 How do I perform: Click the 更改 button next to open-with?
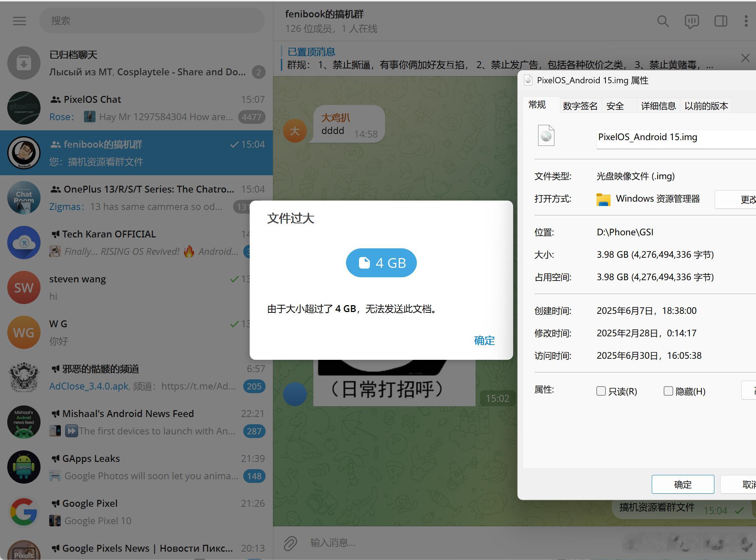[735, 199]
